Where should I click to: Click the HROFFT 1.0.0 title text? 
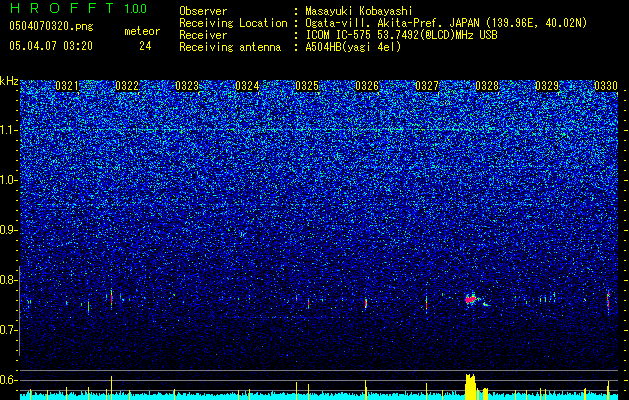[79, 8]
